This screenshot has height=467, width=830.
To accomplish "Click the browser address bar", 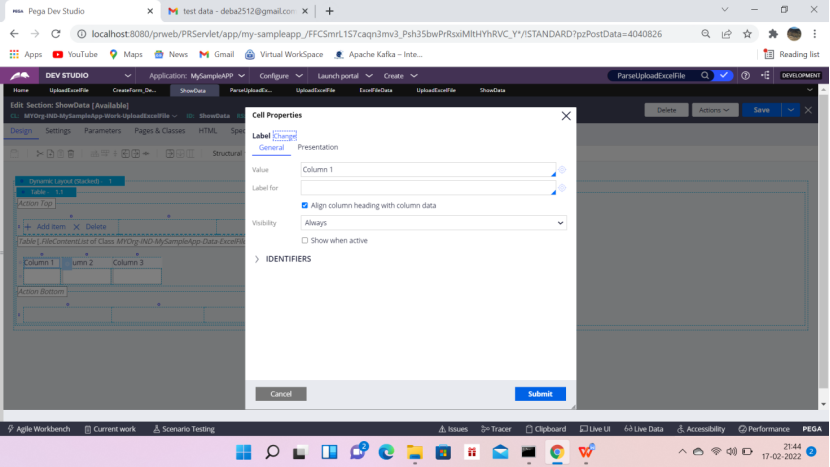I will coord(376,34).
